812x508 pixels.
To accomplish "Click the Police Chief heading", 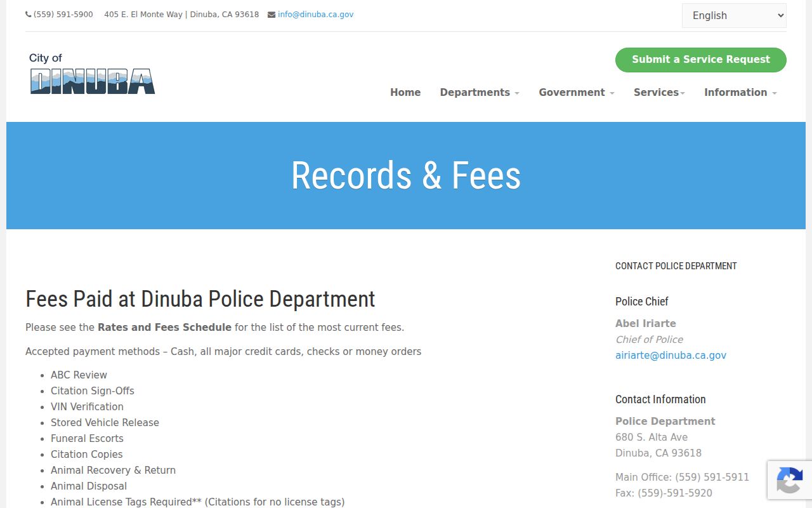I will pyautogui.click(x=642, y=302).
